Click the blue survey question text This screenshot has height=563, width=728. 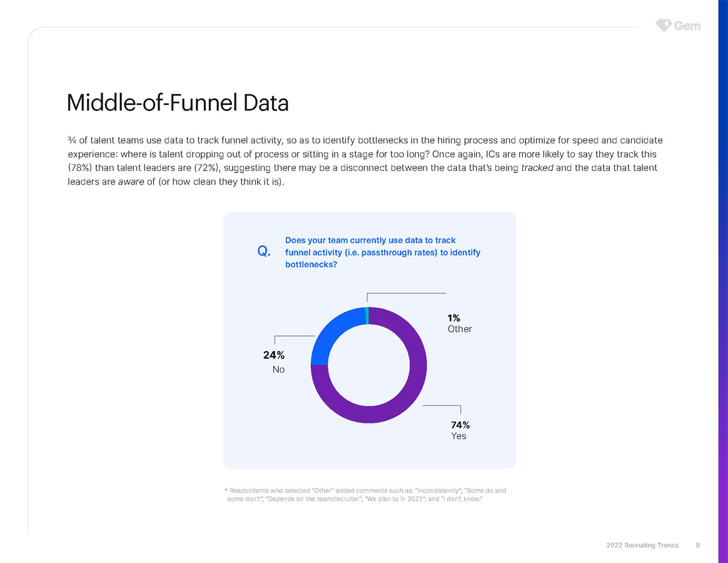point(382,252)
